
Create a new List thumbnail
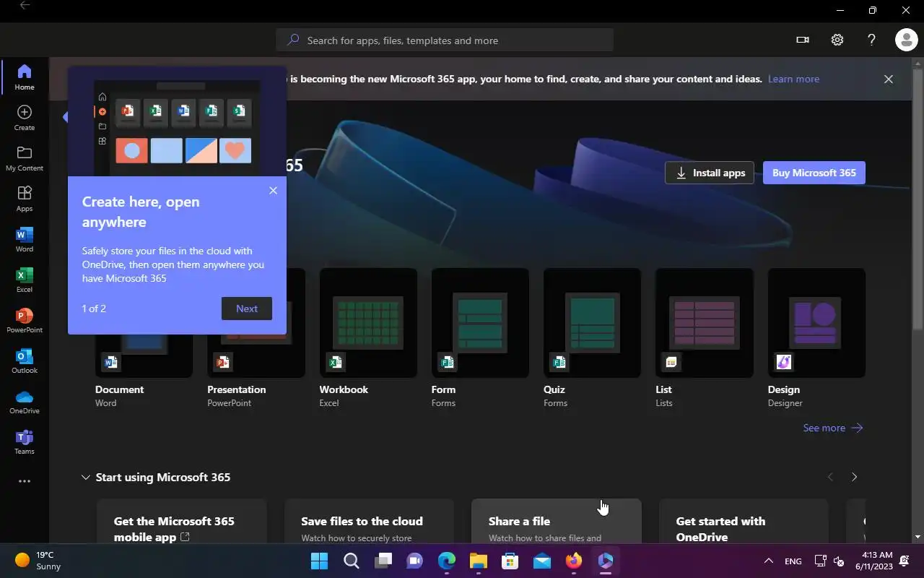tap(704, 323)
